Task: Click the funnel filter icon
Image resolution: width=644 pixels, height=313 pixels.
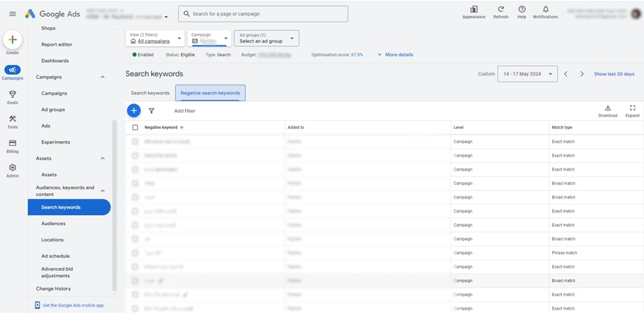Action: 152,111
